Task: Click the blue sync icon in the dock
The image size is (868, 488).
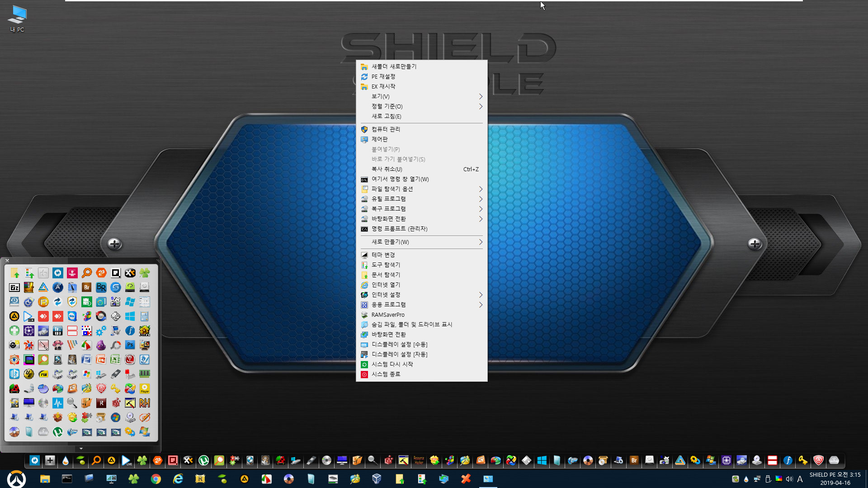Action: tap(35, 460)
